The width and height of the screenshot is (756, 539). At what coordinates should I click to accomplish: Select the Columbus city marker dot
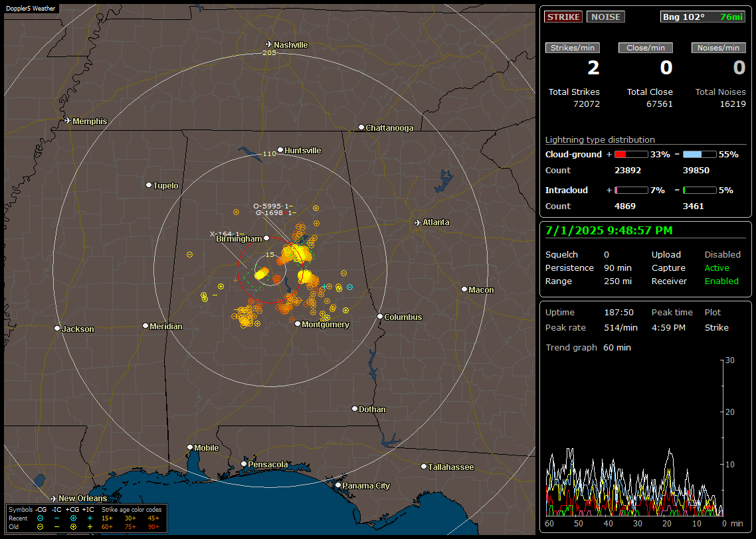coord(380,317)
